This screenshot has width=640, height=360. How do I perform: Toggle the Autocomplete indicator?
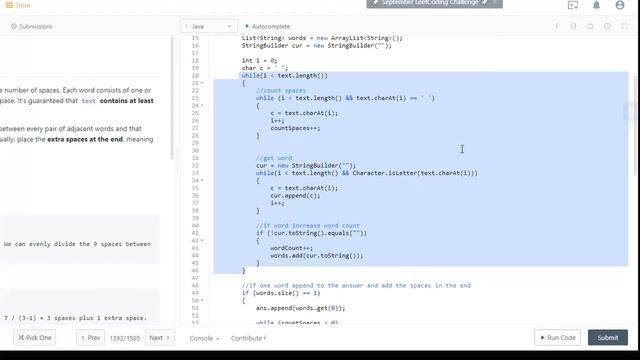267,26
